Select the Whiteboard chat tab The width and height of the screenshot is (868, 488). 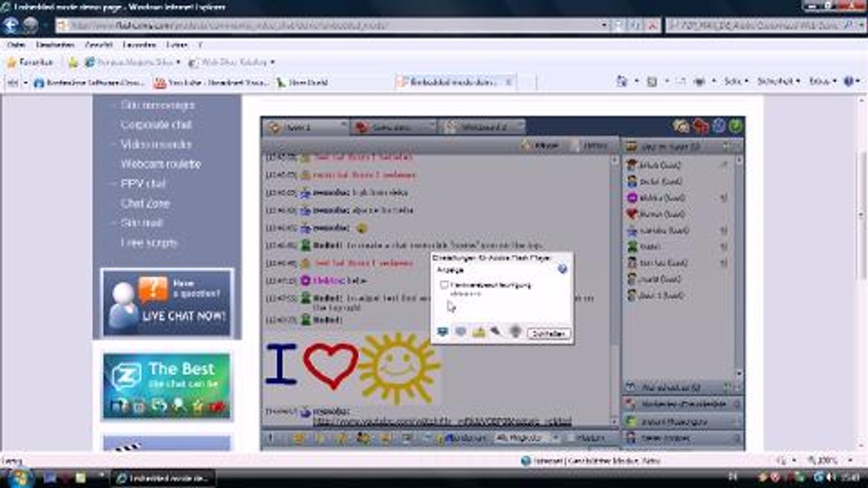click(x=482, y=127)
